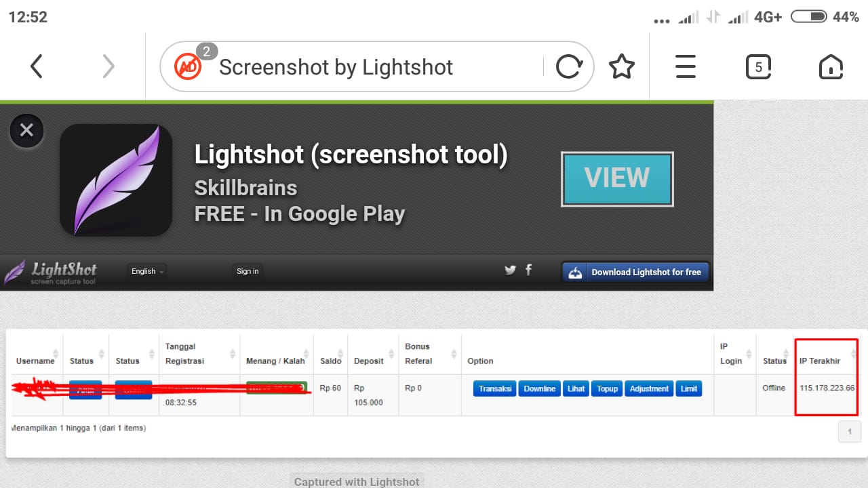Click the Menampilkan 1 hingga 1 text
The image size is (868, 488).
(79, 428)
